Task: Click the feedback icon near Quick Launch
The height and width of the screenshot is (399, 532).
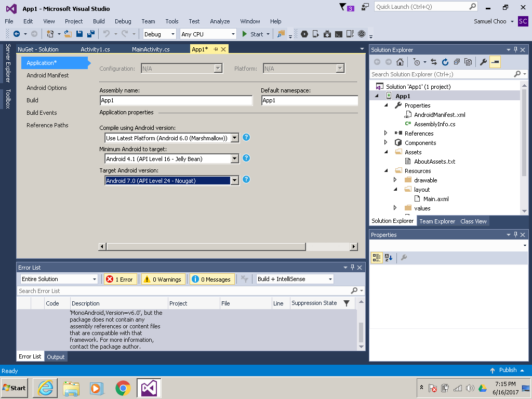Action: (365, 6)
